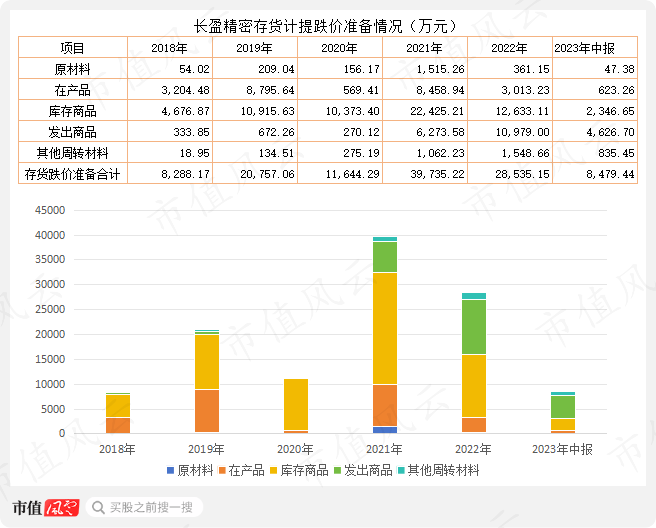The width and height of the screenshot is (656, 528).
Task: Click the blue 原材料 legend swatch
Action: [x=170, y=471]
